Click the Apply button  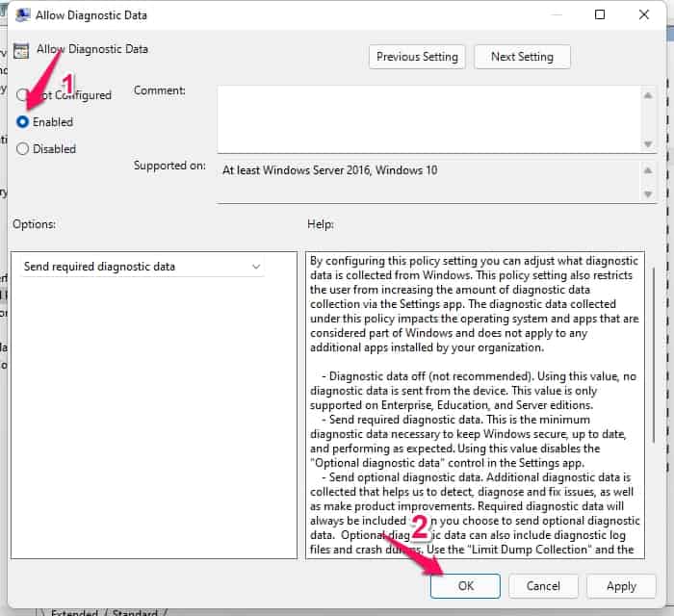[x=621, y=586]
